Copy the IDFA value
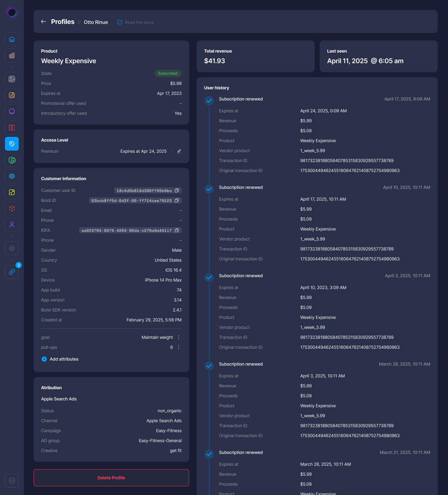Screen dimensions: 448x495 pyautogui.click(x=177, y=230)
